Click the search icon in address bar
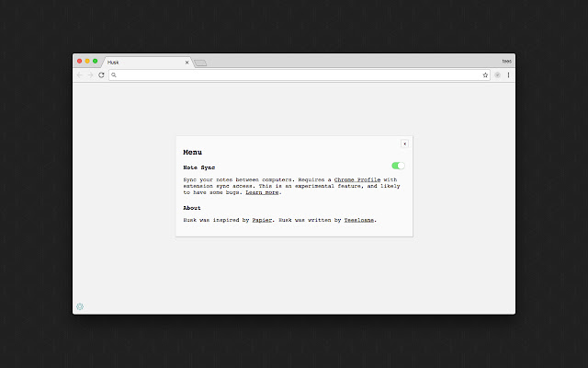The image size is (588, 368). coord(114,75)
